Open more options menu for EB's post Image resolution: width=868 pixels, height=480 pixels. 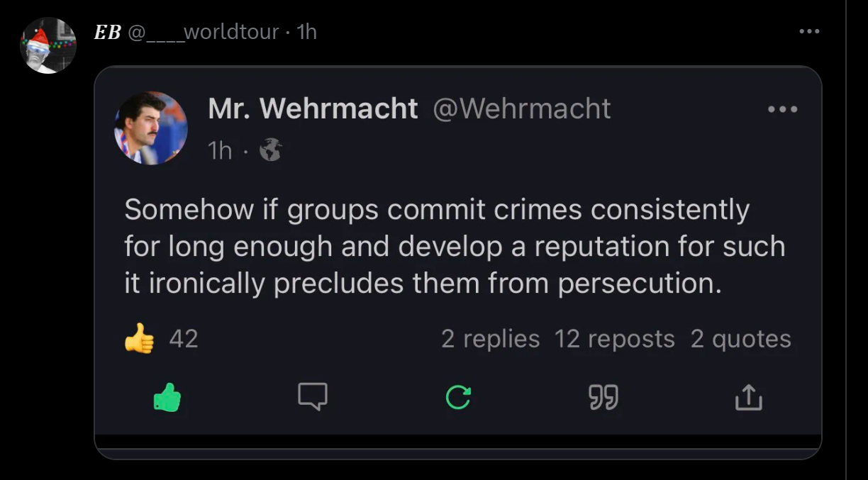point(809,32)
